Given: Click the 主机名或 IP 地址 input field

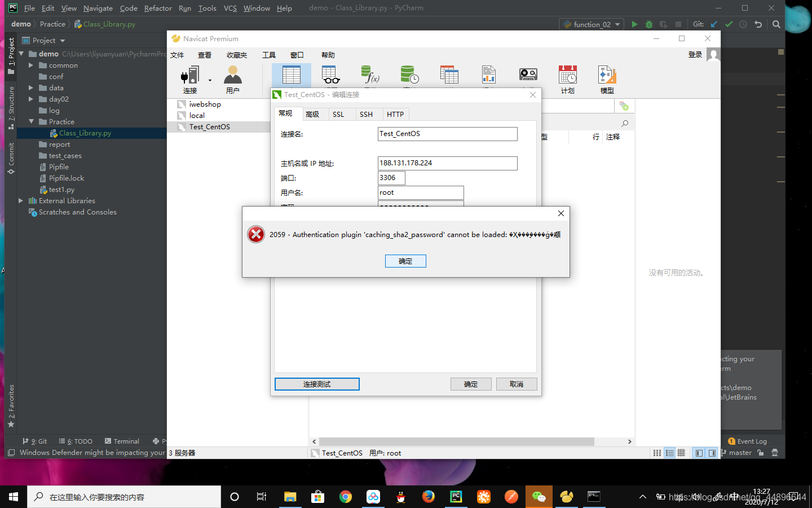Looking at the screenshot, I should [x=448, y=163].
